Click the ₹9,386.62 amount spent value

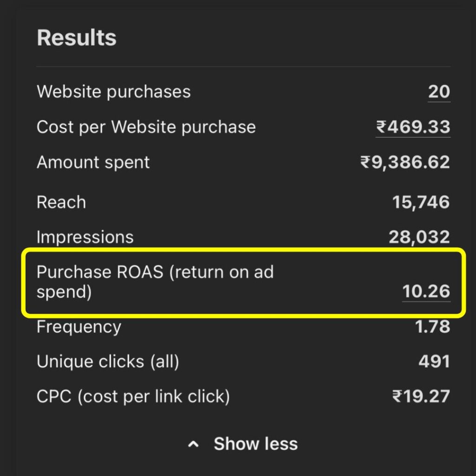point(405,162)
